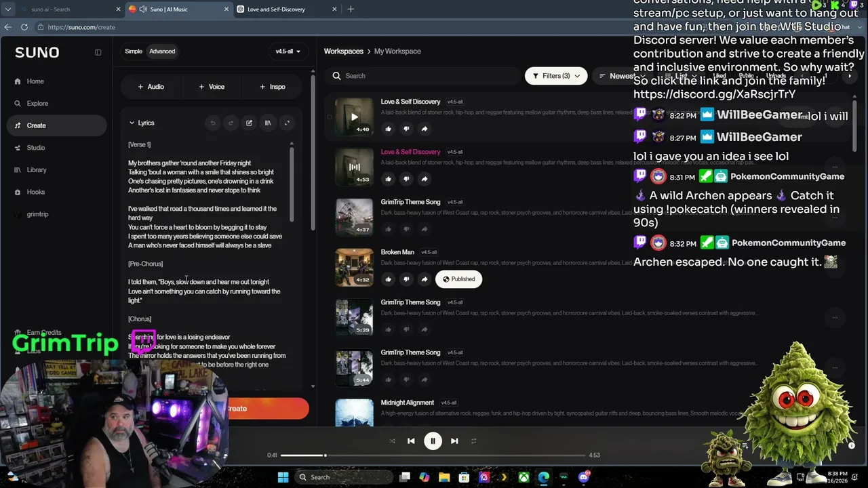This screenshot has height=488, width=868.
Task: Open a new browser tab
Action: [x=351, y=9]
